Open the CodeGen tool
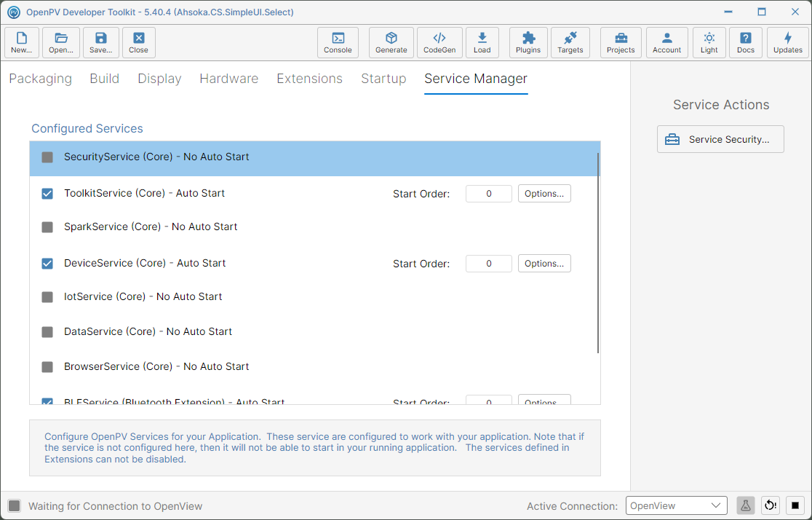Viewport: 812px width, 520px height. 439,42
